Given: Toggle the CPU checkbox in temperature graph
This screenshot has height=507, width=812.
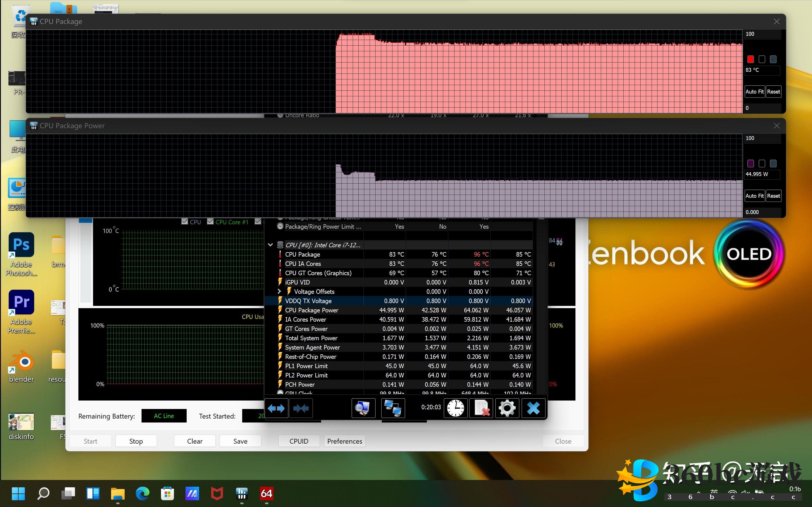Looking at the screenshot, I should tap(185, 222).
